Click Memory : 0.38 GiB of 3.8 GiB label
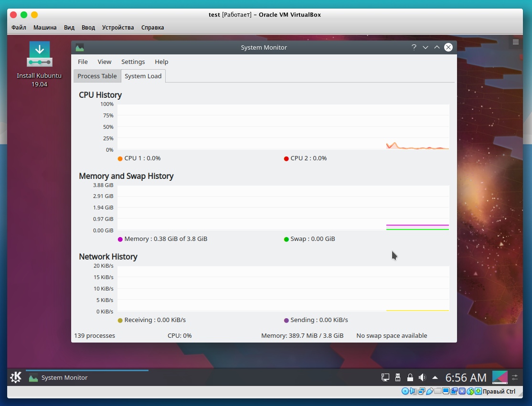Viewport: 532px width, 406px height. coord(166,239)
